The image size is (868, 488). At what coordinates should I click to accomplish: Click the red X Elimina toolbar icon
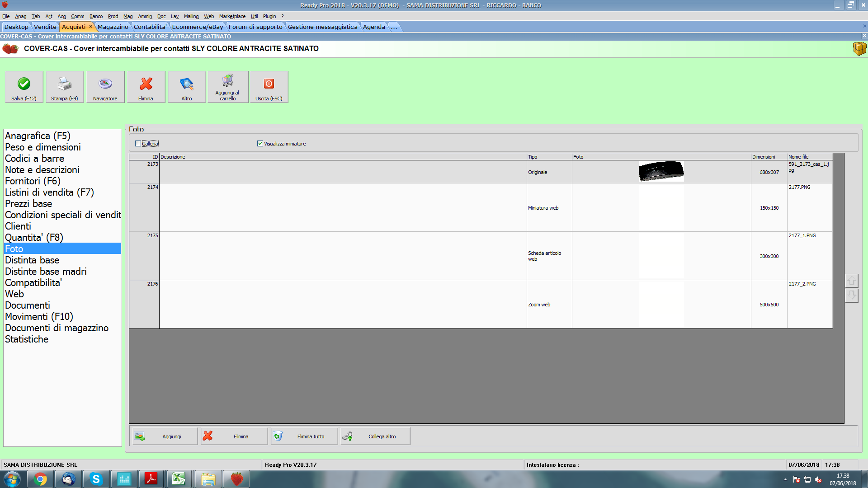point(146,84)
